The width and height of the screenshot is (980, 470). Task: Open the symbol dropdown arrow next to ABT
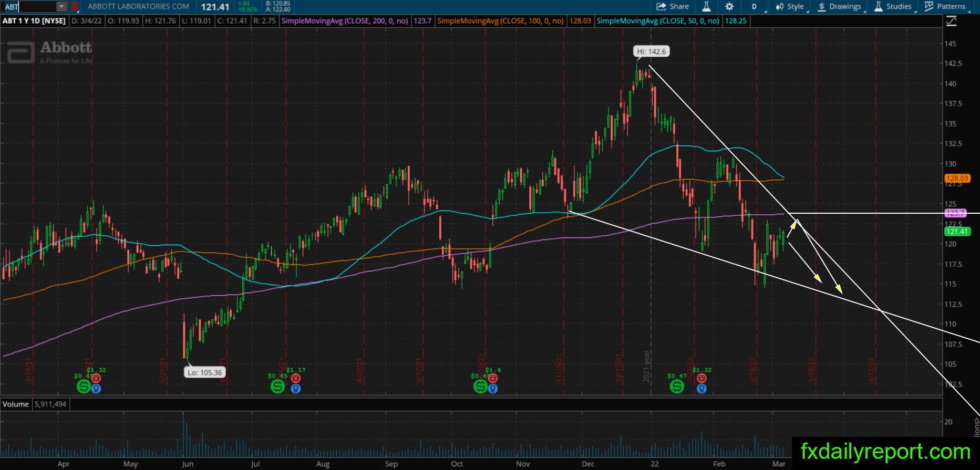(x=62, y=7)
